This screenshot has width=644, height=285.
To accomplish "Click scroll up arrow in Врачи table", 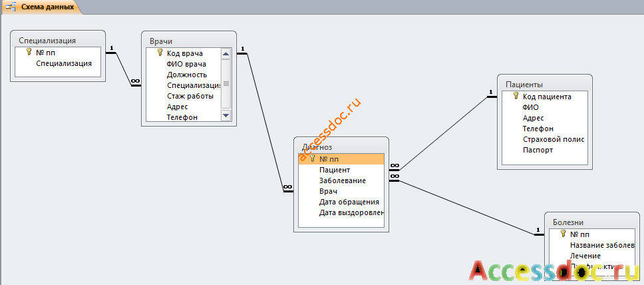I will [x=226, y=53].
